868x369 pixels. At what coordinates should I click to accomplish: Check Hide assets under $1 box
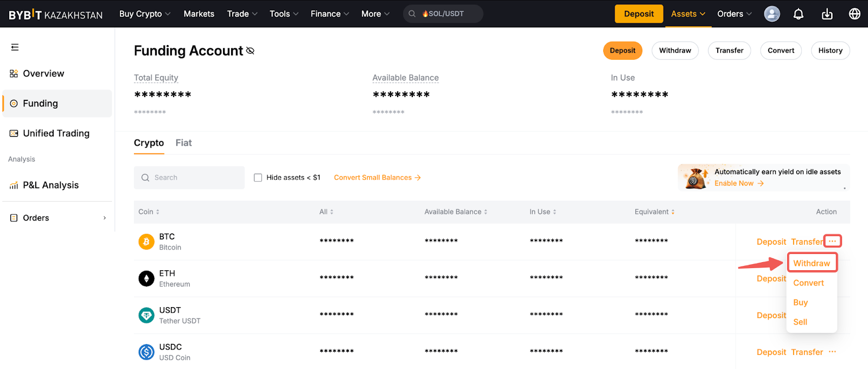(258, 177)
